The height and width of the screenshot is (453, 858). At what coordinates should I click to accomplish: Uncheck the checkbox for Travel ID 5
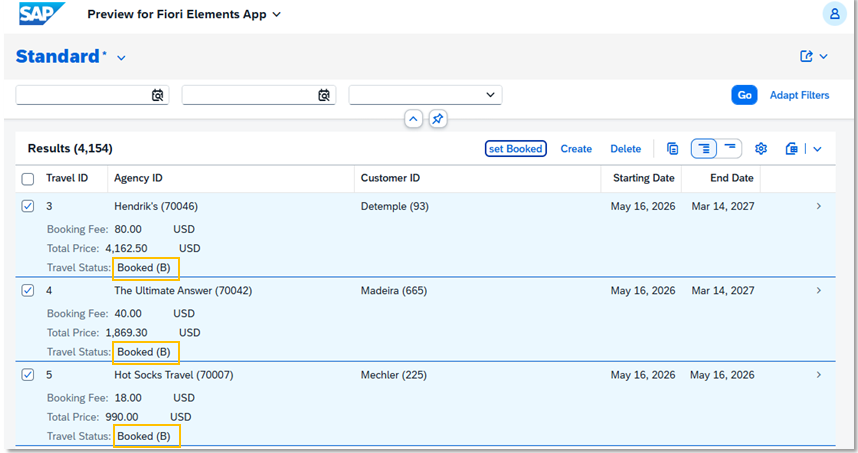pyautogui.click(x=27, y=375)
